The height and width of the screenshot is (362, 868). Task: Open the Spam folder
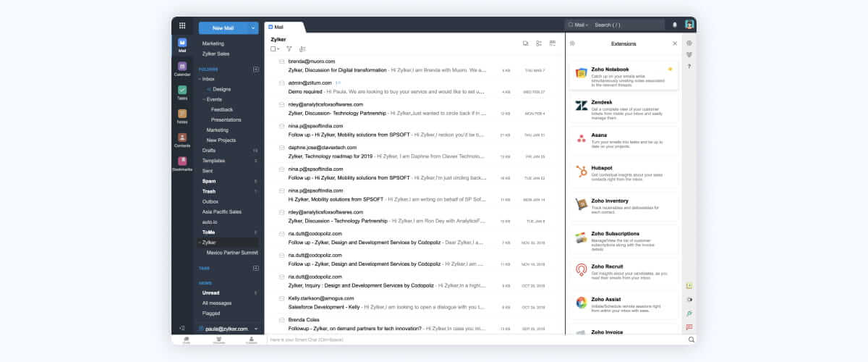209,181
